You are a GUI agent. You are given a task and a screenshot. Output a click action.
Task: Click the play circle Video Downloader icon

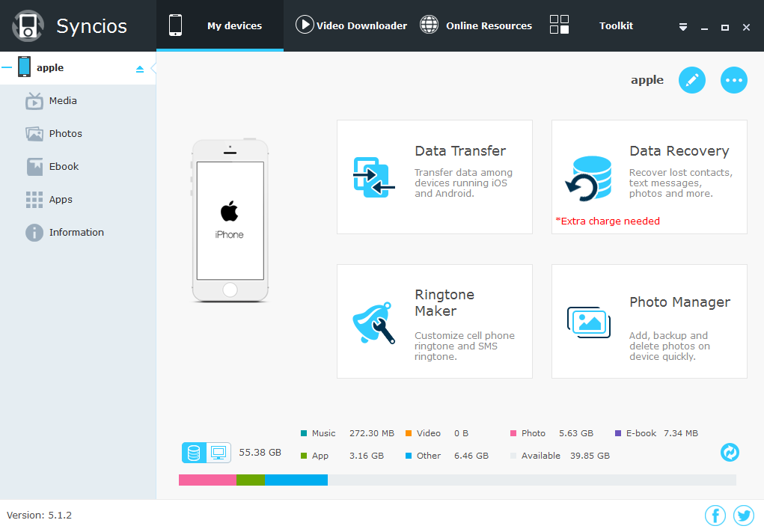tap(305, 25)
